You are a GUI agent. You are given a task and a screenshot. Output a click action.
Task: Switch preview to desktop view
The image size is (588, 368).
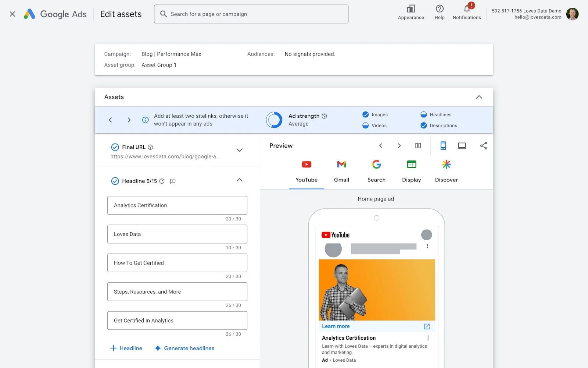[462, 145]
